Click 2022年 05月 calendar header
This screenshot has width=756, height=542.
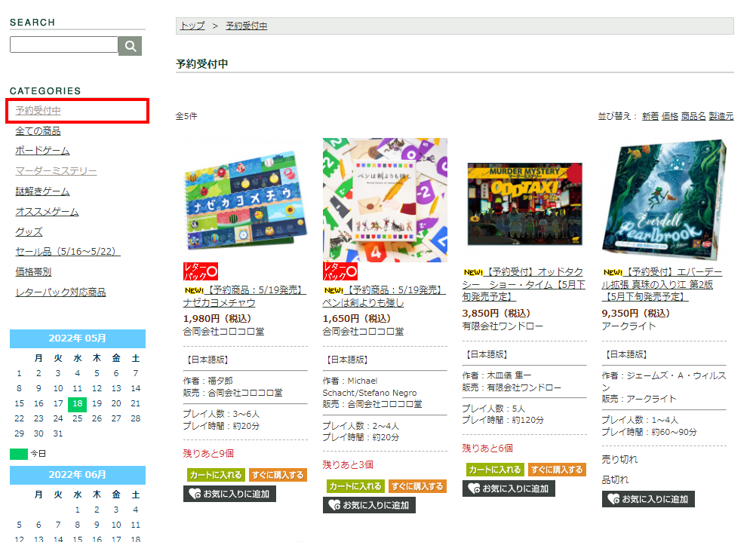(78, 338)
